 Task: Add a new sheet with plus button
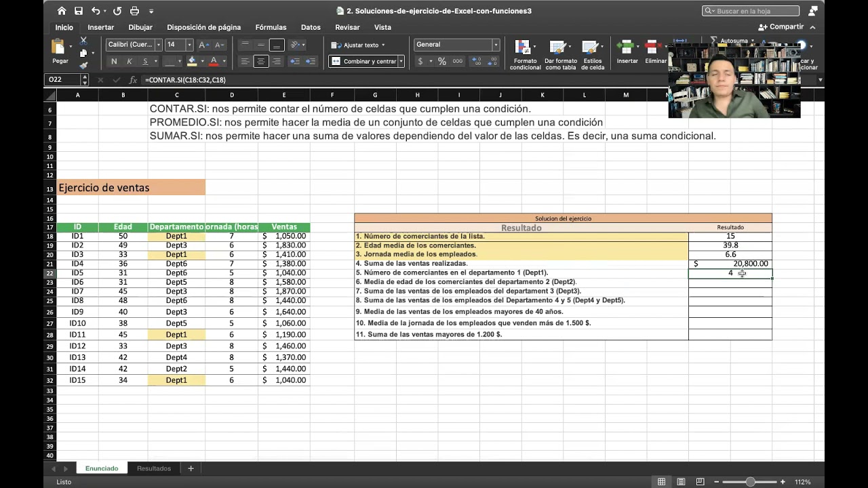pos(191,468)
